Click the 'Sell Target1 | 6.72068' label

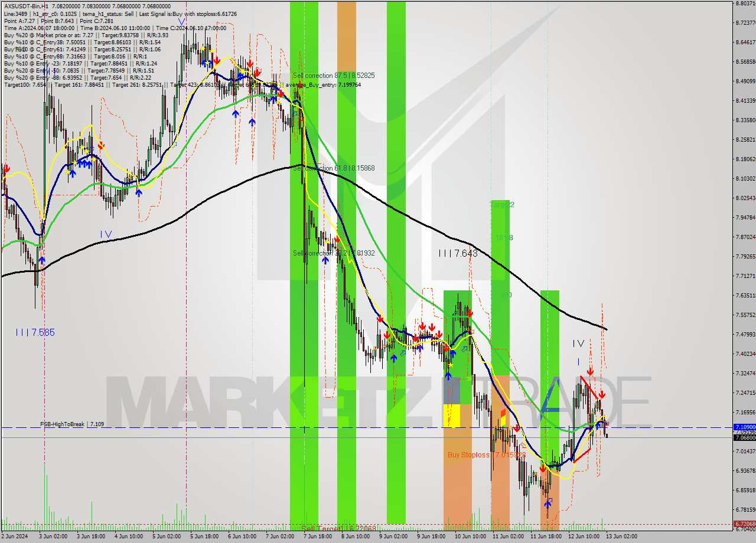pyautogui.click(x=338, y=528)
